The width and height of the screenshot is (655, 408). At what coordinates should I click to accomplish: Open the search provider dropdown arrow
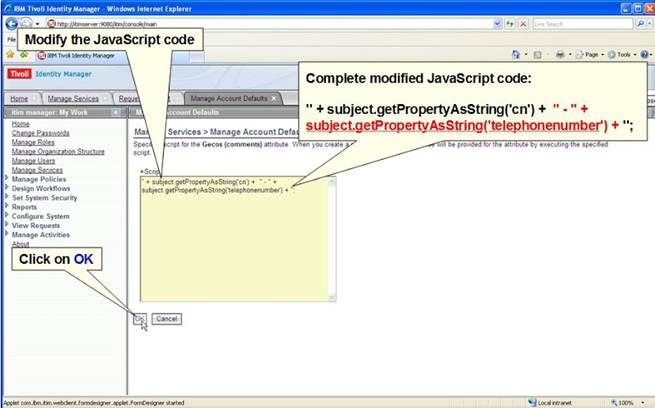650,24
